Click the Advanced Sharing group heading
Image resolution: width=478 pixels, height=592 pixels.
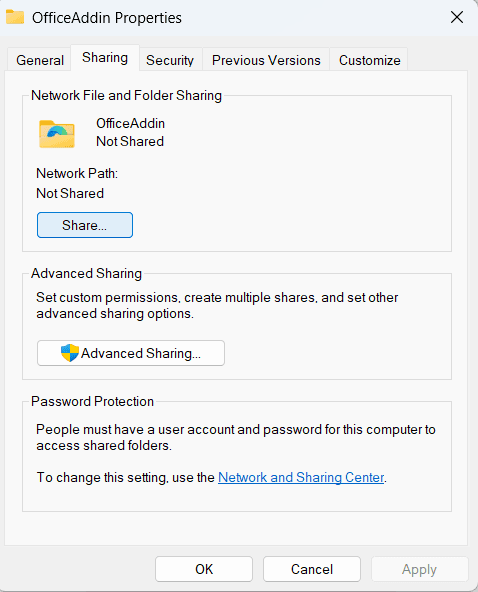click(x=86, y=273)
